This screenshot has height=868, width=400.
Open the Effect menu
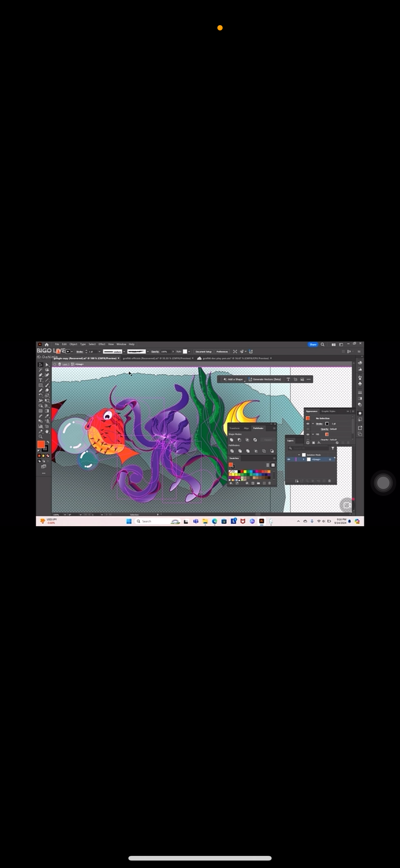(102, 344)
